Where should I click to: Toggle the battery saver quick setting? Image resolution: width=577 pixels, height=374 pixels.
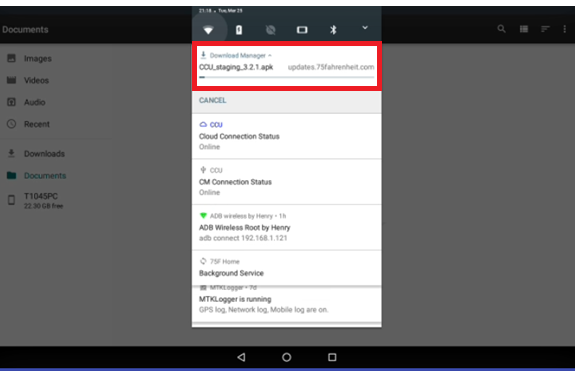coord(239,30)
